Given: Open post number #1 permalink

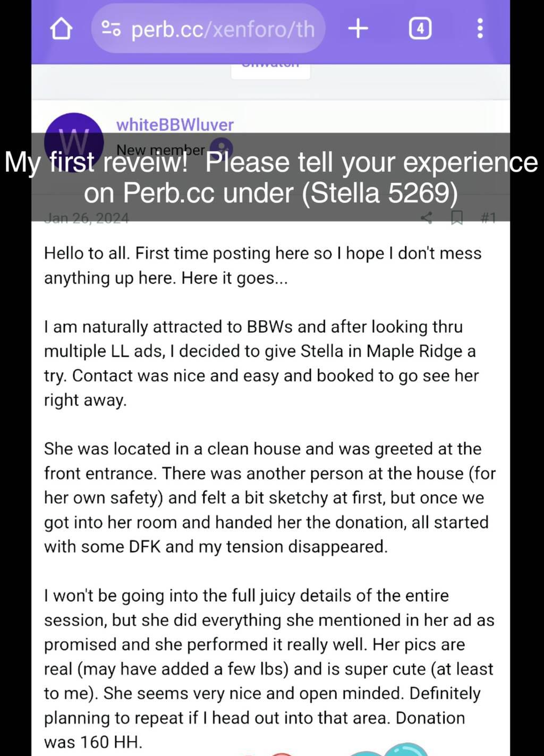Looking at the screenshot, I should click(488, 217).
